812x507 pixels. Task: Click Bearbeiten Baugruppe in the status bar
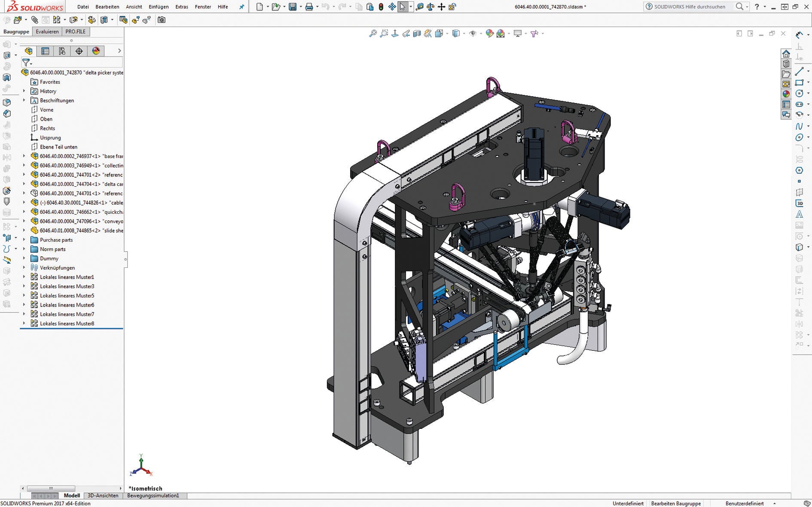tap(675, 503)
